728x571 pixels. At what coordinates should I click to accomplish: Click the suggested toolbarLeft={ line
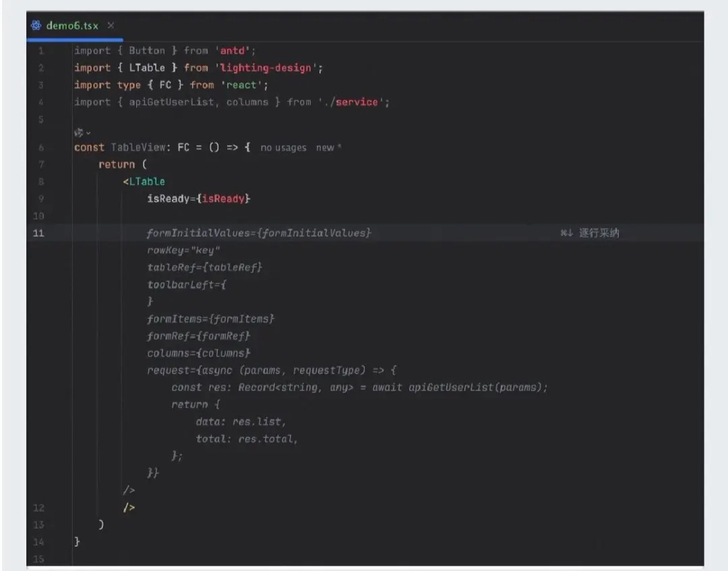point(187,284)
